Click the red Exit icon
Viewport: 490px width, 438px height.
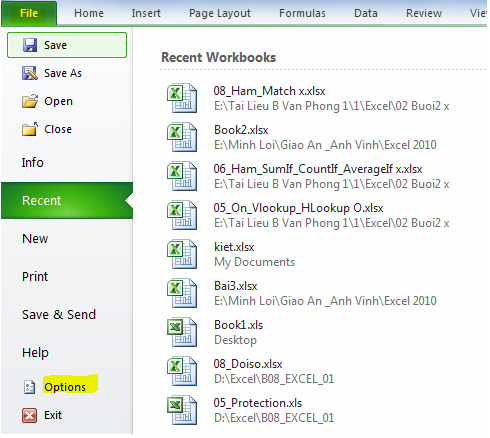(30, 415)
